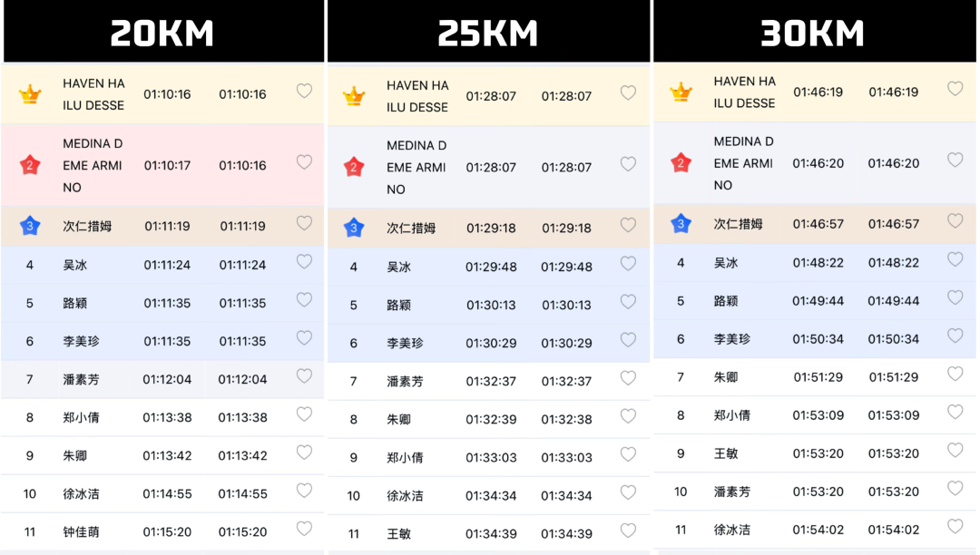
Task: Select rank 9 王敏 row in 30KM
Action: (815, 453)
